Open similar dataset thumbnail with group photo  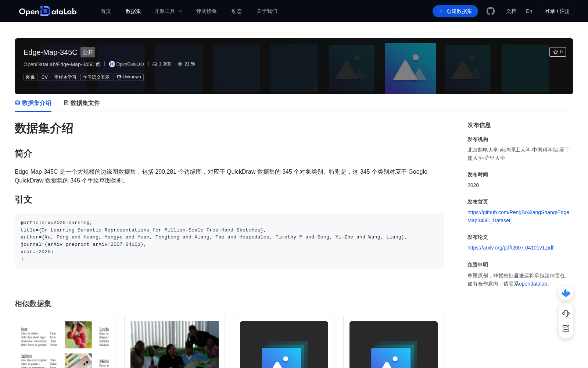pos(175,344)
